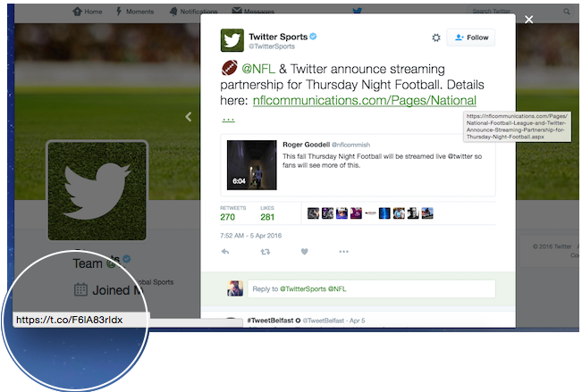Click the last liker avatar thumbnail
The height and width of the screenshot is (392, 582).
pyautogui.click(x=427, y=213)
